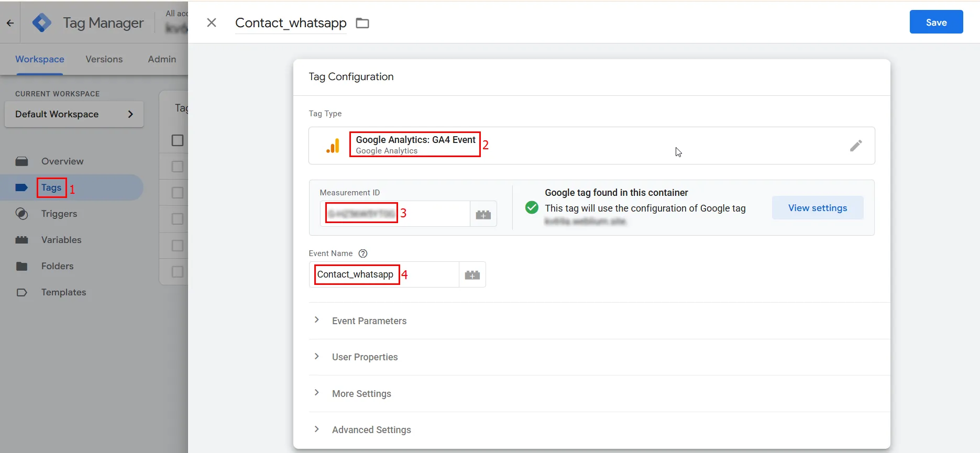This screenshot has height=453, width=980.
Task: Open the Default Workspace selector
Action: 74,114
